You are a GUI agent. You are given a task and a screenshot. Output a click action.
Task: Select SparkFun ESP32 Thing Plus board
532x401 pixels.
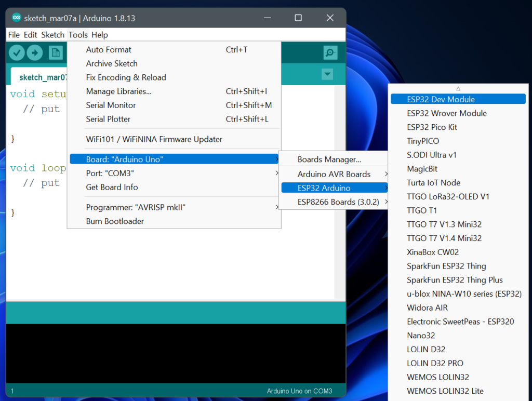[458, 280]
